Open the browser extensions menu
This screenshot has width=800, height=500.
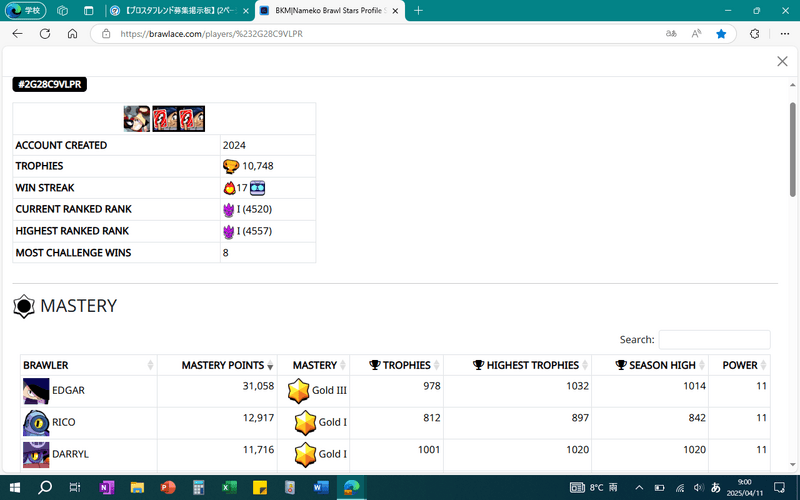pyautogui.click(x=755, y=34)
